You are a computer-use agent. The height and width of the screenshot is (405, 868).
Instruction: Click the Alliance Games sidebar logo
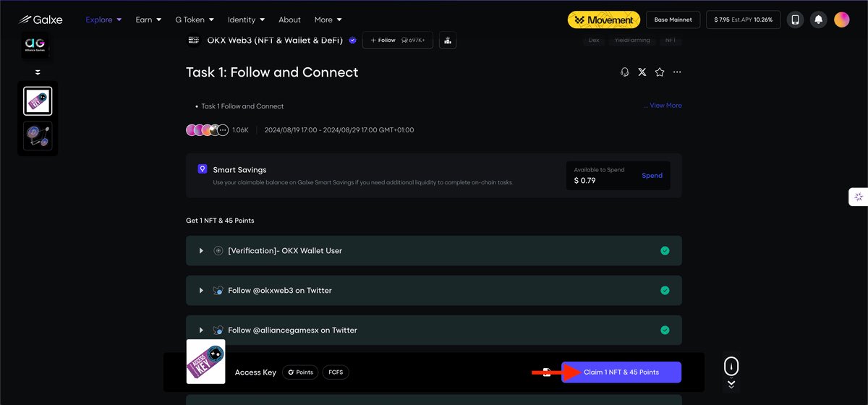[36, 44]
